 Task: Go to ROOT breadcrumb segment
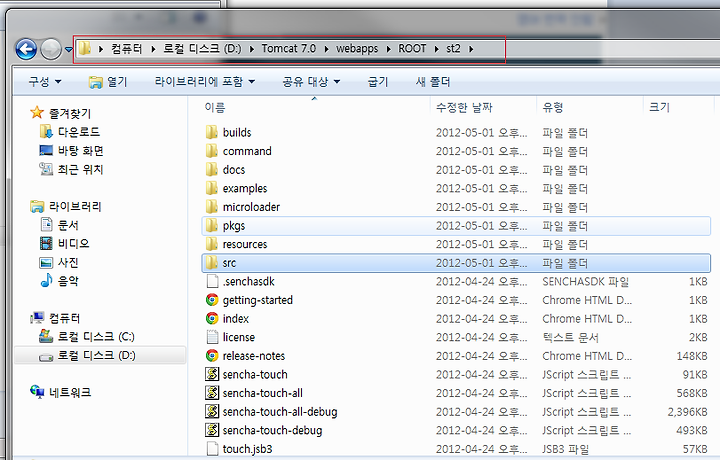click(x=412, y=49)
